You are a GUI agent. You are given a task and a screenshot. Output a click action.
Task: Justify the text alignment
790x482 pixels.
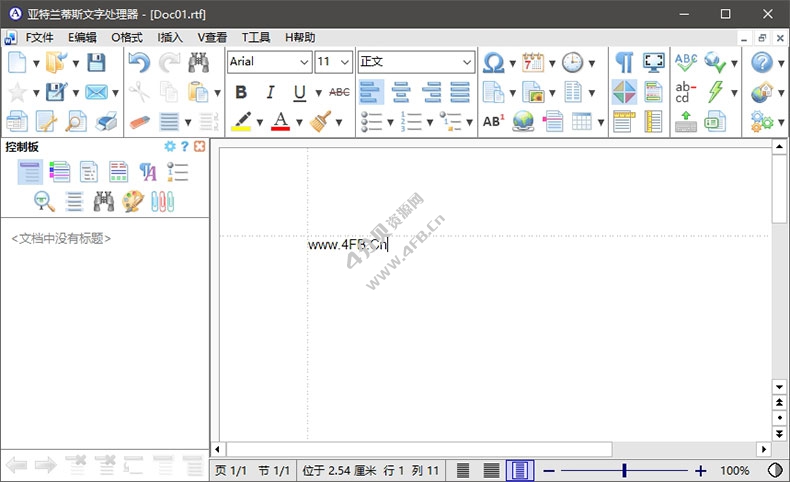click(x=460, y=92)
